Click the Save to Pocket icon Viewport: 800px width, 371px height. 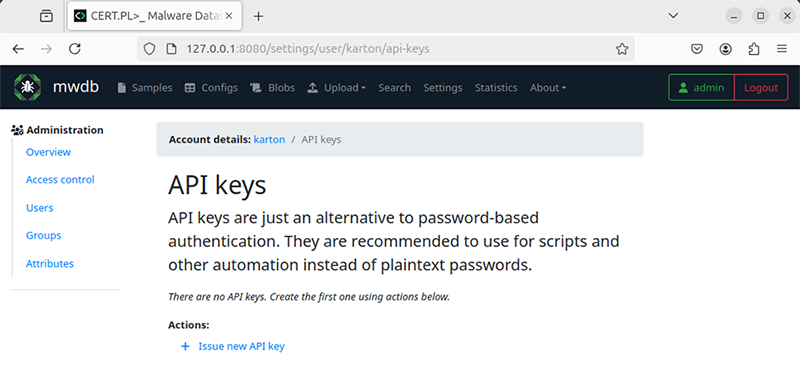point(697,49)
